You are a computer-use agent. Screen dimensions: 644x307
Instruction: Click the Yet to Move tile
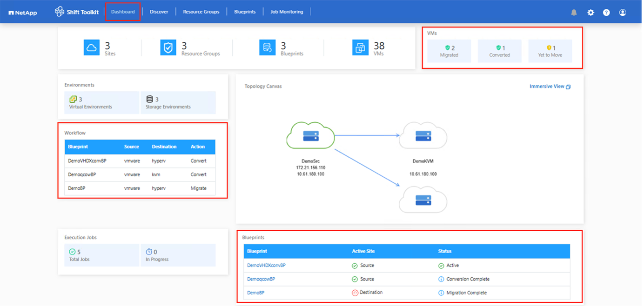point(550,51)
